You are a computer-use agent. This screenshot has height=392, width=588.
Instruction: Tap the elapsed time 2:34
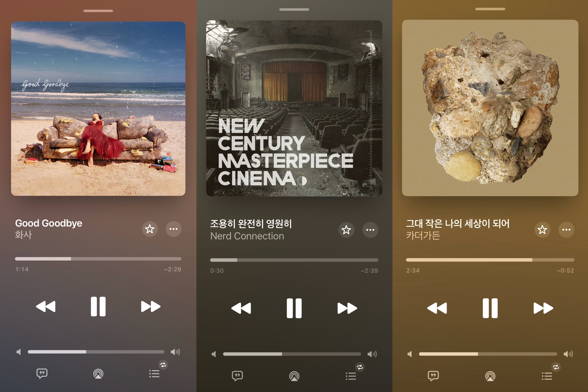pos(413,271)
